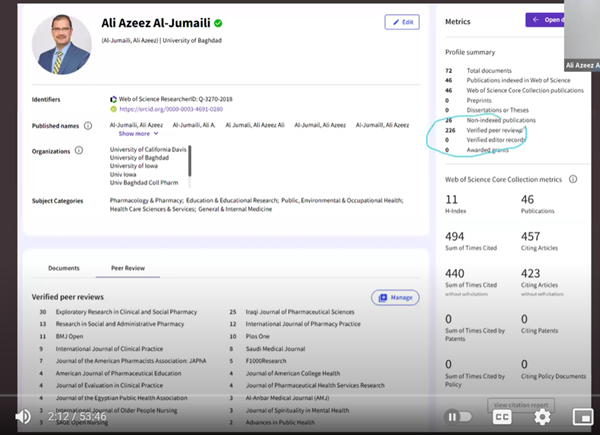600x435 pixels.
Task: Click F1000Research journal row
Action: (266, 361)
